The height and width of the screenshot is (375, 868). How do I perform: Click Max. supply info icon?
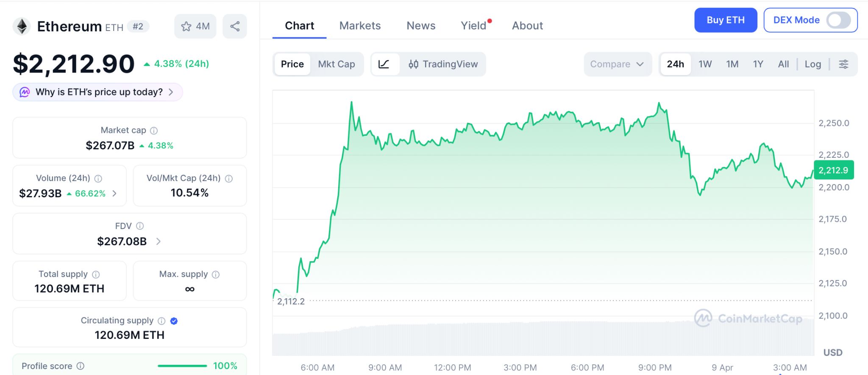pyautogui.click(x=216, y=274)
